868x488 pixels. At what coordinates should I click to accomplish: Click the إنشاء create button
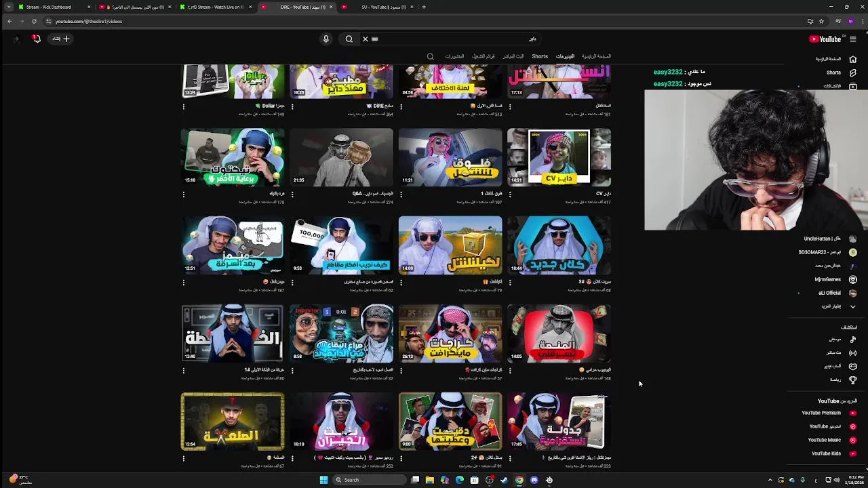tap(61, 39)
